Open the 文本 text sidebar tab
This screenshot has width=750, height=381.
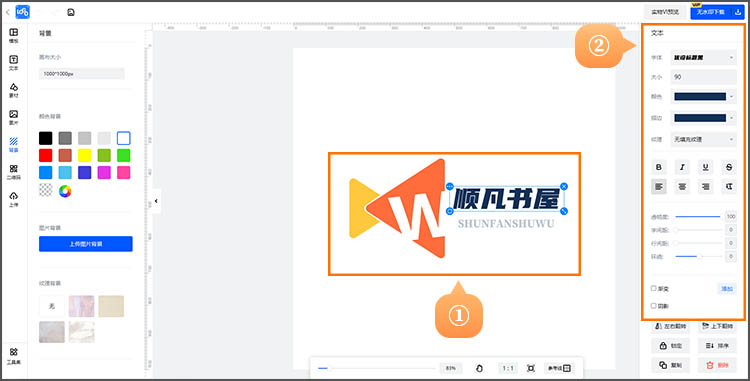pyautogui.click(x=13, y=63)
